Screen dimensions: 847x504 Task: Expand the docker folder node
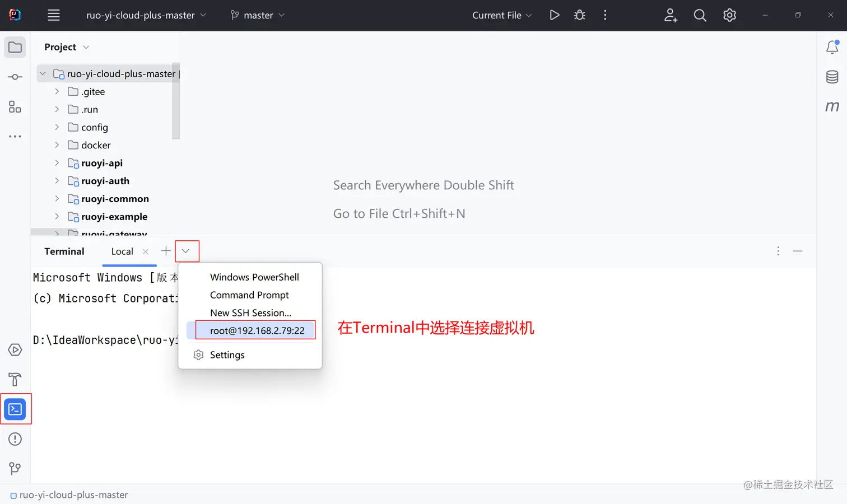(57, 145)
